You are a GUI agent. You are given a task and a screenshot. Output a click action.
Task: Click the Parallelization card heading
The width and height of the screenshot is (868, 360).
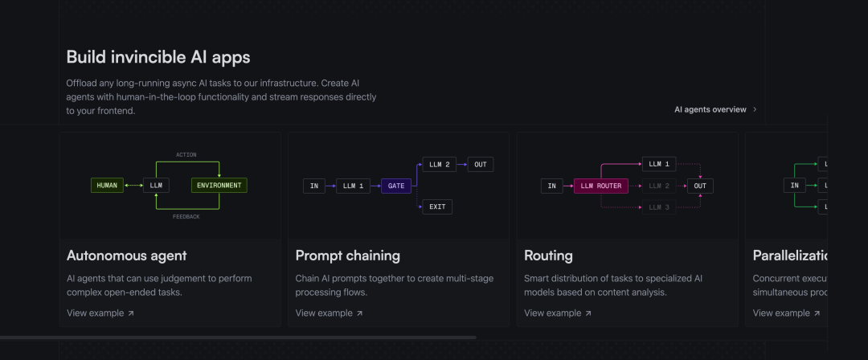(x=790, y=256)
